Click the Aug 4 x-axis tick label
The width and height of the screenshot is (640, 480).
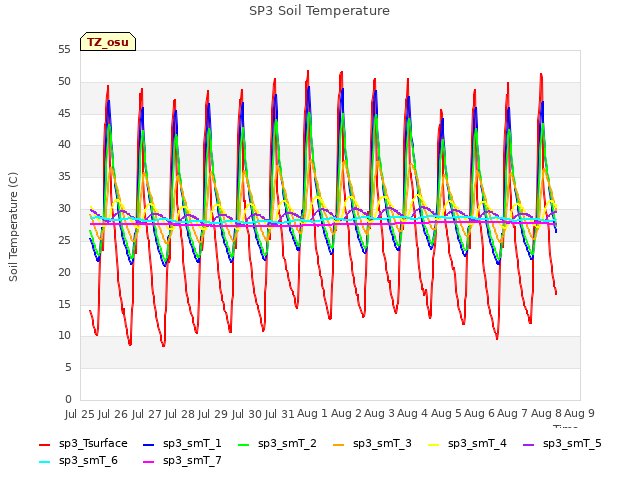tap(412, 413)
